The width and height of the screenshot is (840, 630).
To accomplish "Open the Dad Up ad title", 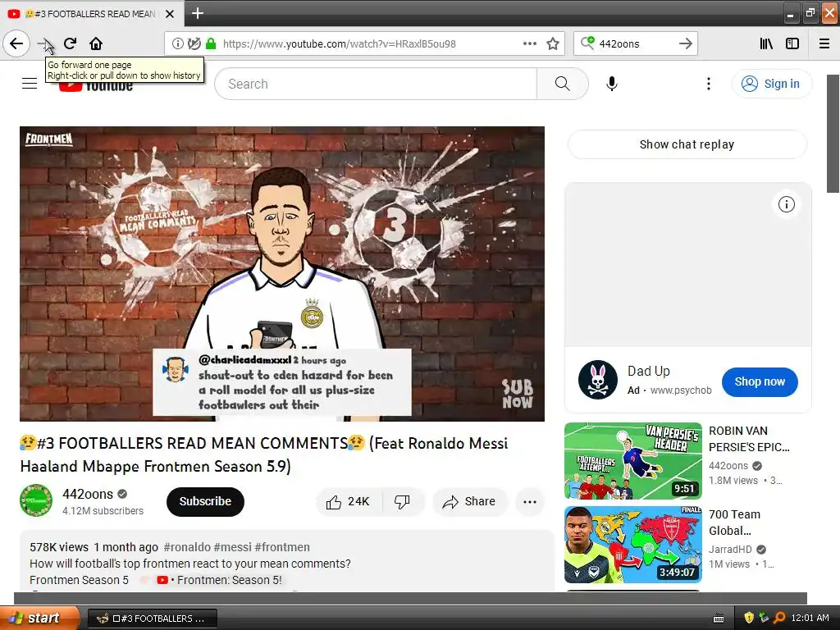I will 649,371.
